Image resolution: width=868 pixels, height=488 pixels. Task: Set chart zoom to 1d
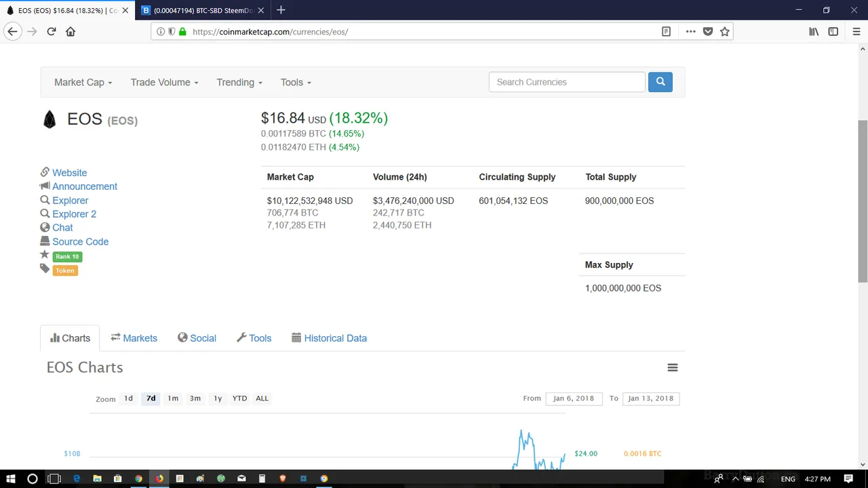pyautogui.click(x=128, y=399)
